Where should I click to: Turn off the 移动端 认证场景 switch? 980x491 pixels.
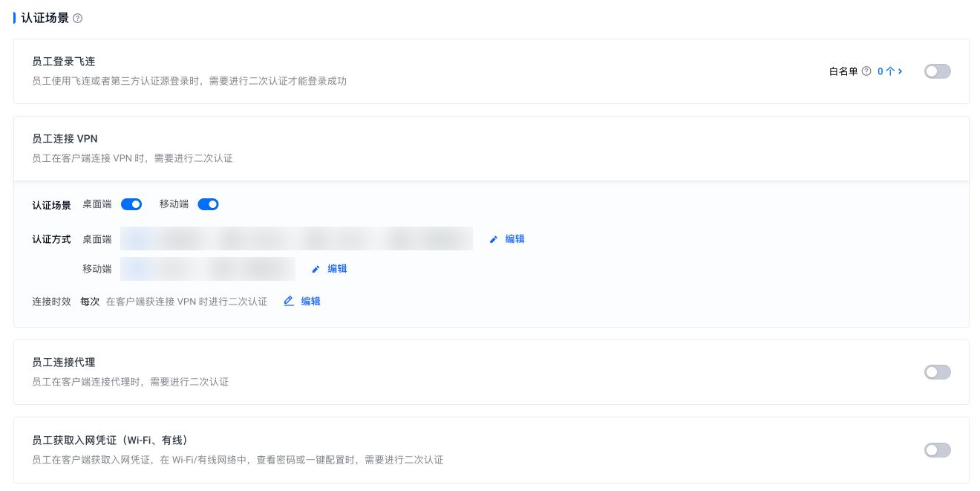click(208, 204)
